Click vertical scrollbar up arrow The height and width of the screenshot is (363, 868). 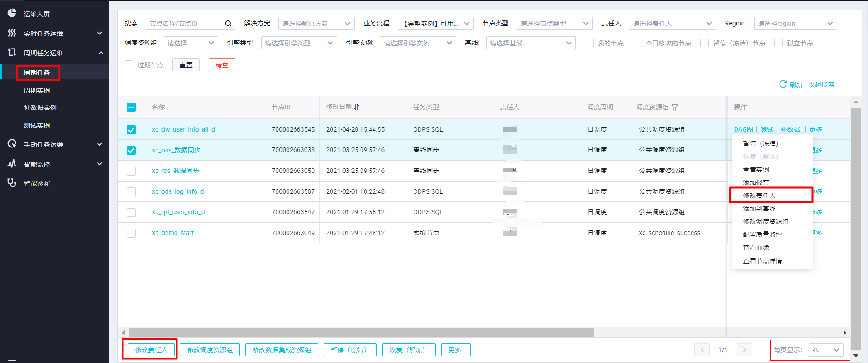[x=856, y=103]
